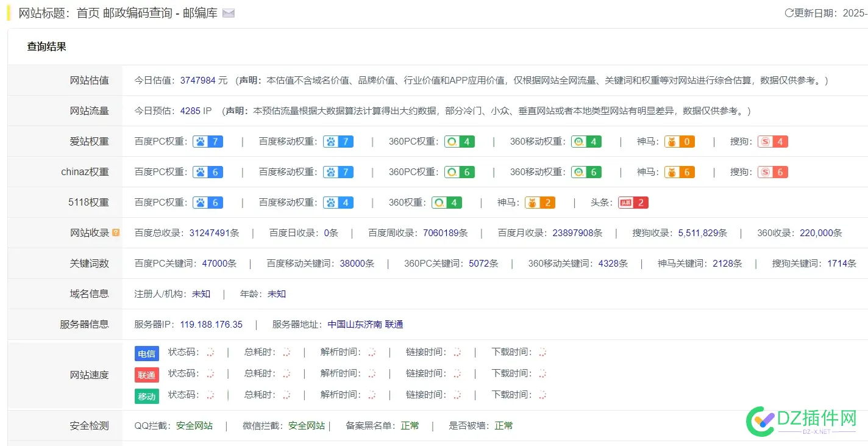Screen dimensions: 868x446
Task: Click QQ拦截 result 安全网站
Action: click(194, 425)
